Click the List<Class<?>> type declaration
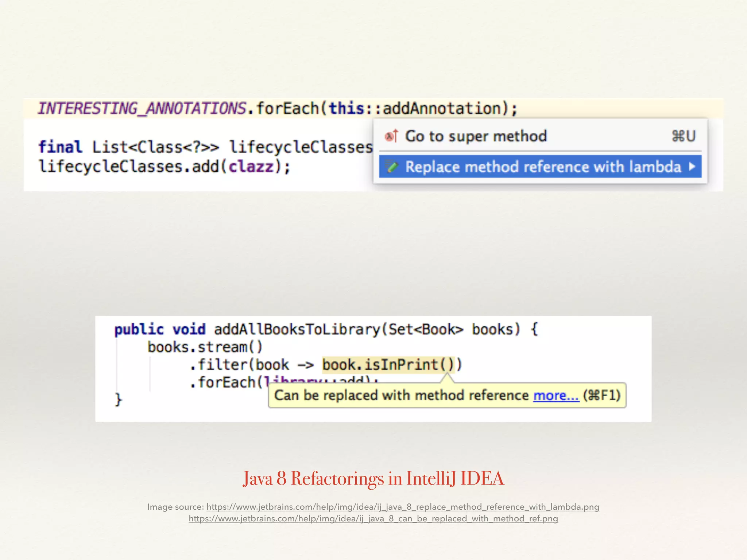 tap(155, 147)
